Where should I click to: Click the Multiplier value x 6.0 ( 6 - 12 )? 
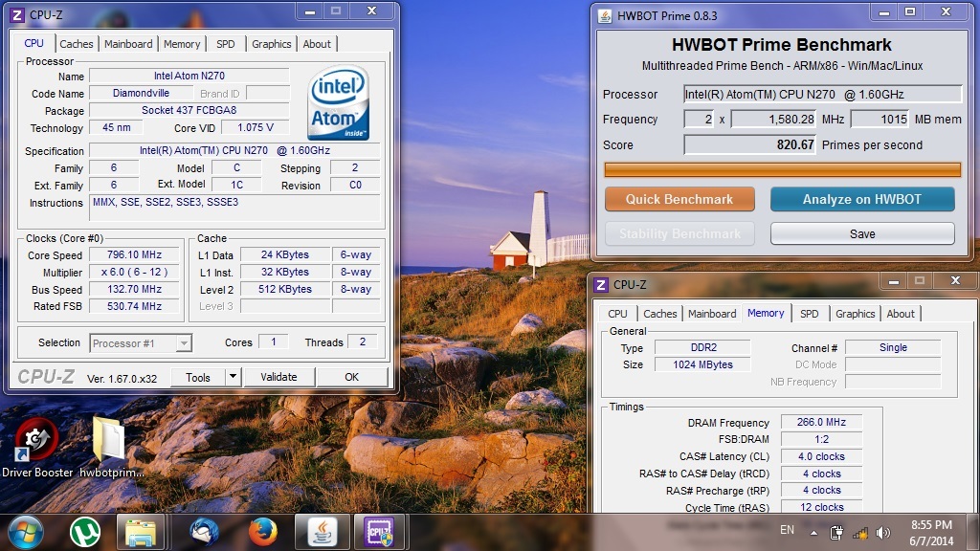(134, 273)
